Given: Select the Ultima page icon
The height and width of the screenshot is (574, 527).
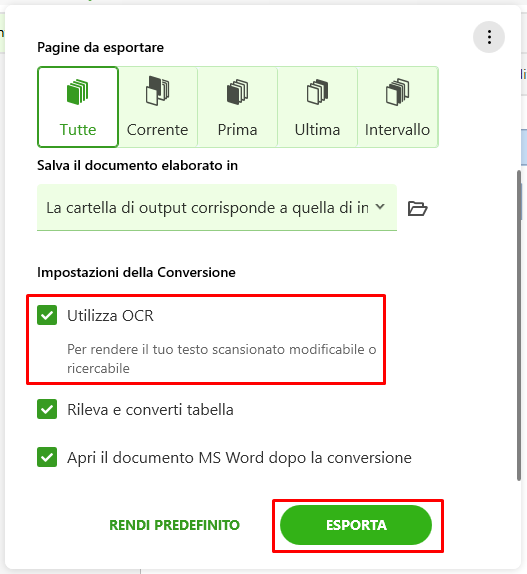Looking at the screenshot, I should click(x=317, y=92).
